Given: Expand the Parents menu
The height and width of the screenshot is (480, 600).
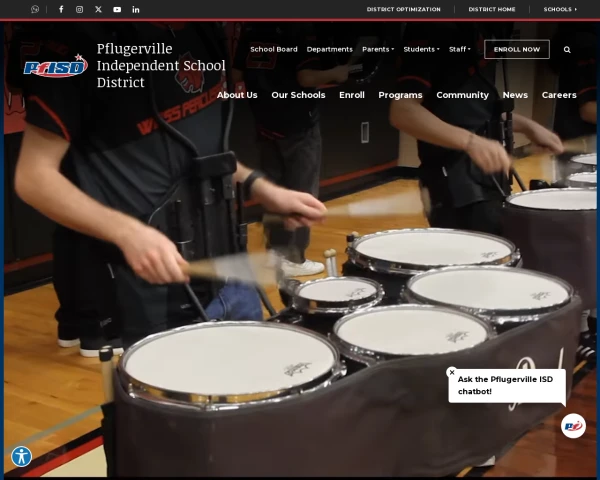Looking at the screenshot, I should point(378,49).
